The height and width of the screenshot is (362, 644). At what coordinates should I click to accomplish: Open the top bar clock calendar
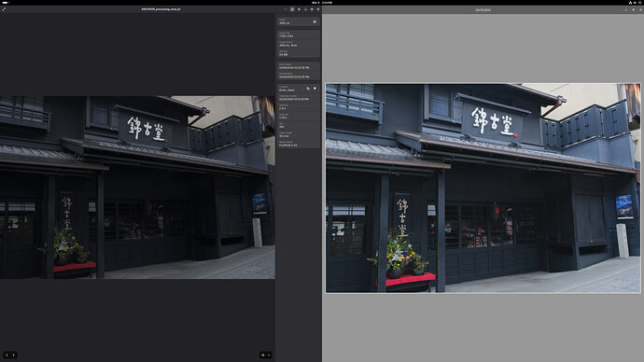(x=322, y=3)
